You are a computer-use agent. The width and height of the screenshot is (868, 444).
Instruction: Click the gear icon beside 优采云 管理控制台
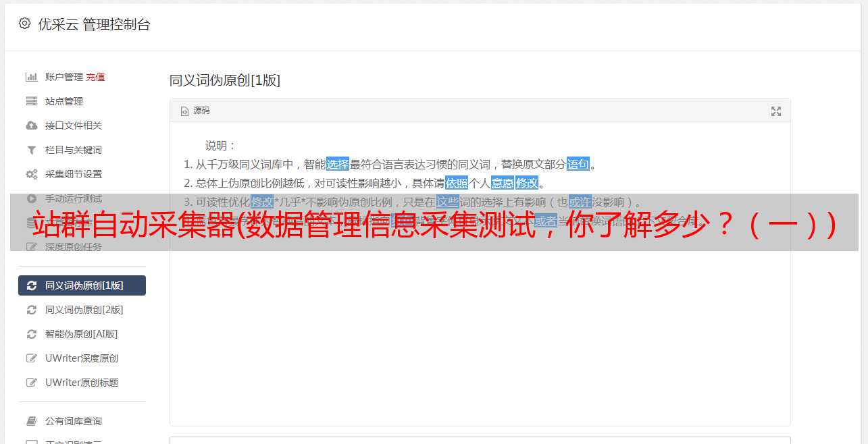[24, 24]
